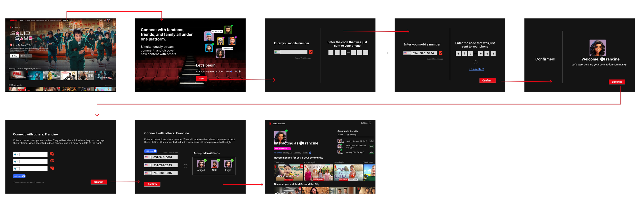Click Join a fandom pink button
Screen dimensions: 644x212
282,149
